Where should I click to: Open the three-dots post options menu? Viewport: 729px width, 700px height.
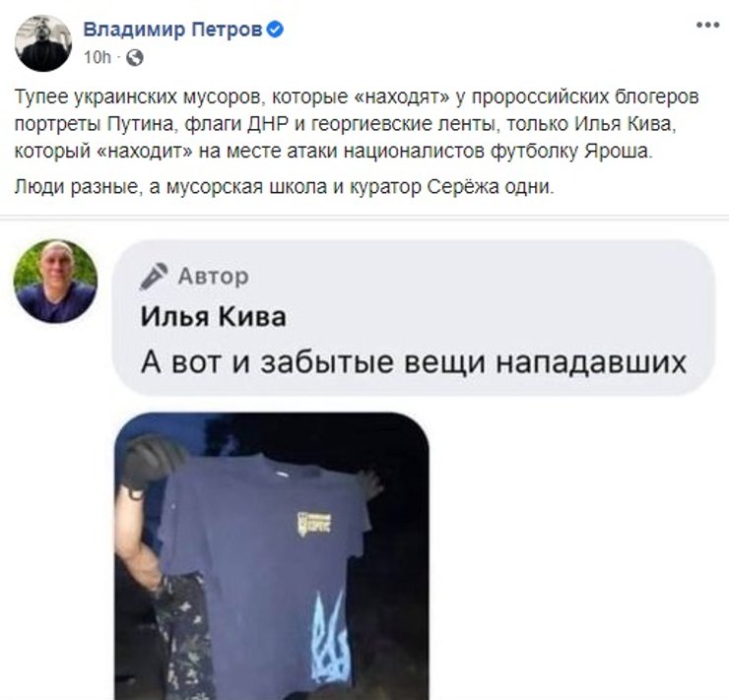pos(707,25)
